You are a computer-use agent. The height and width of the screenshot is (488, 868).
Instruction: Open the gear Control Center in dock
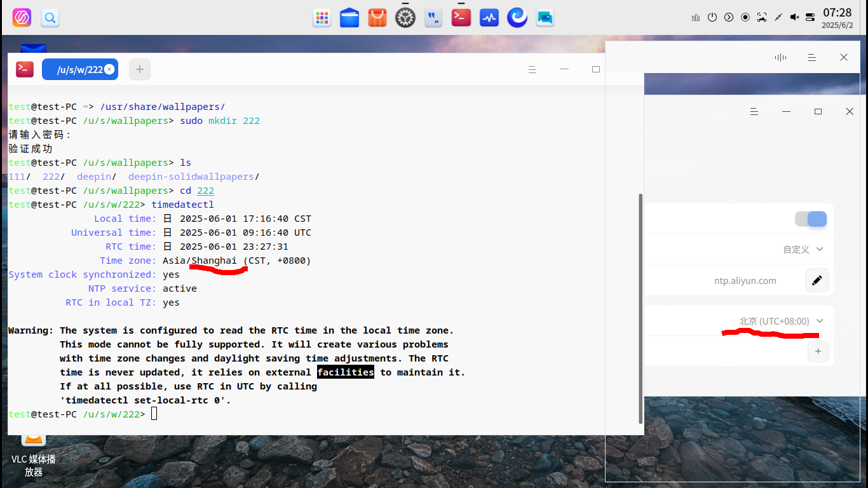[405, 18]
